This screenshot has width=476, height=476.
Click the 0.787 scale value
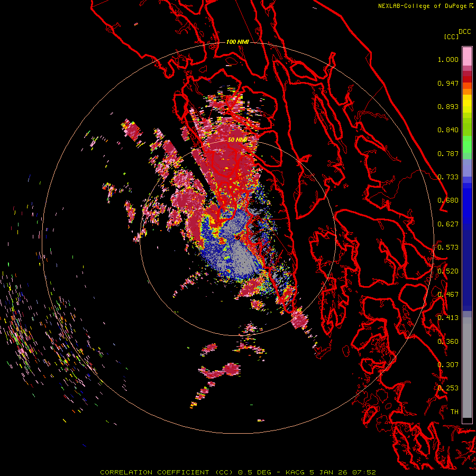point(448,153)
